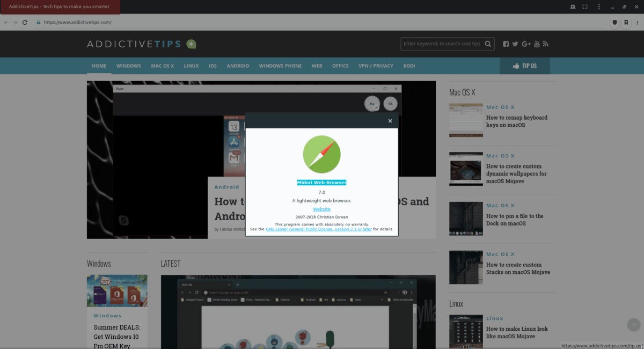Image resolution: width=644 pixels, height=349 pixels.
Task: Click the 'LATEST' section heading
Action: point(171,264)
